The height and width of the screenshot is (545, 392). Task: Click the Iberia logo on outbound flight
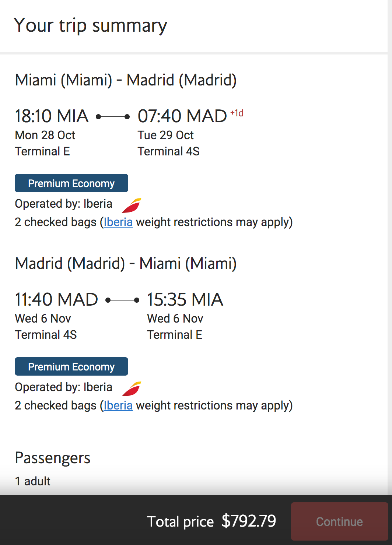pyautogui.click(x=132, y=205)
